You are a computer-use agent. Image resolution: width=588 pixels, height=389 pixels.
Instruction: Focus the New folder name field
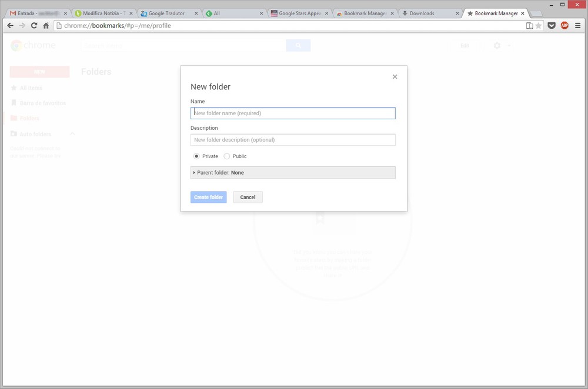pyautogui.click(x=293, y=113)
